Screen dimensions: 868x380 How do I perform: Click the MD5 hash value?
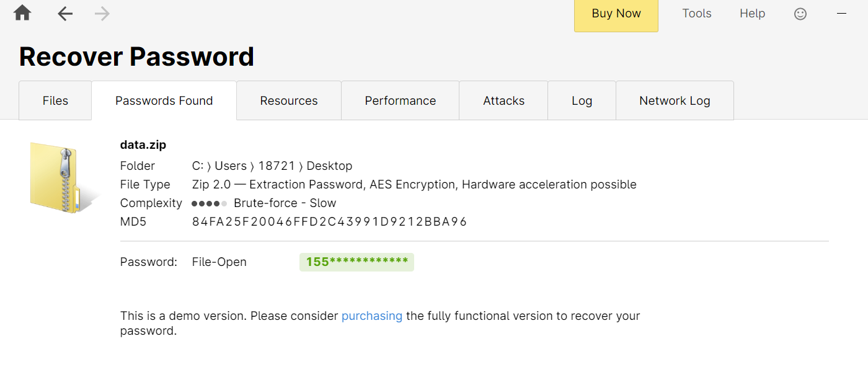point(329,222)
